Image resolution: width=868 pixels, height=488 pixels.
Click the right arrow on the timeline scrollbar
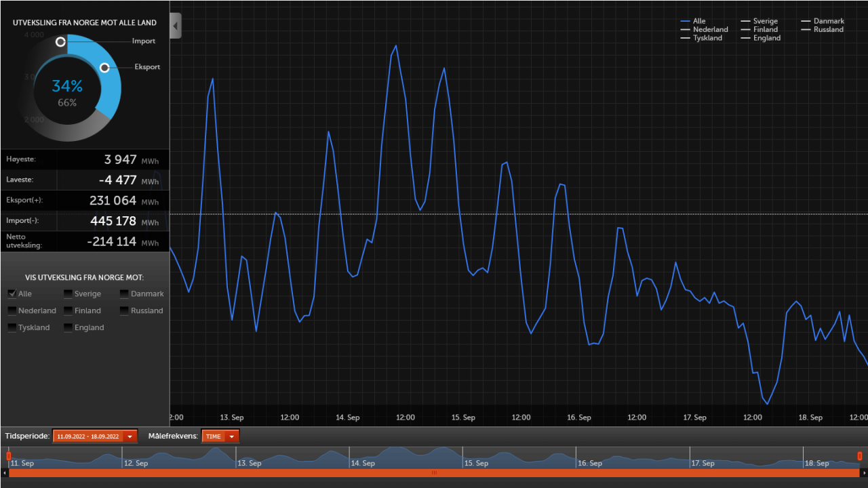point(864,474)
